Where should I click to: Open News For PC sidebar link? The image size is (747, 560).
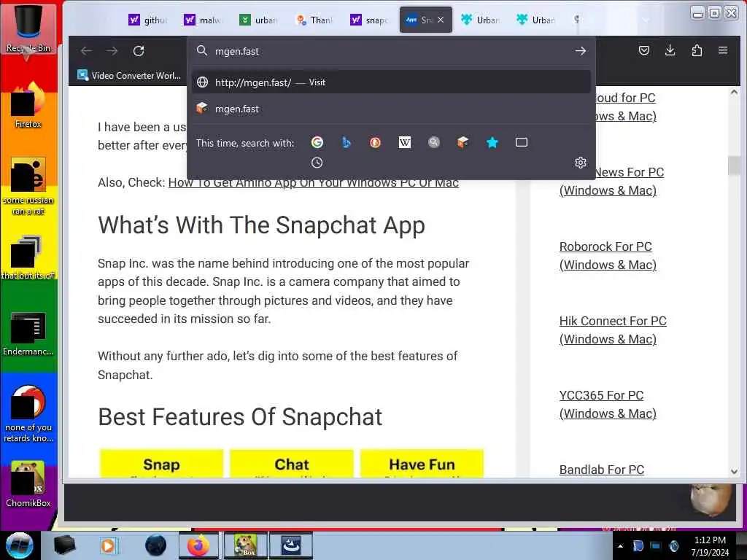point(612,182)
